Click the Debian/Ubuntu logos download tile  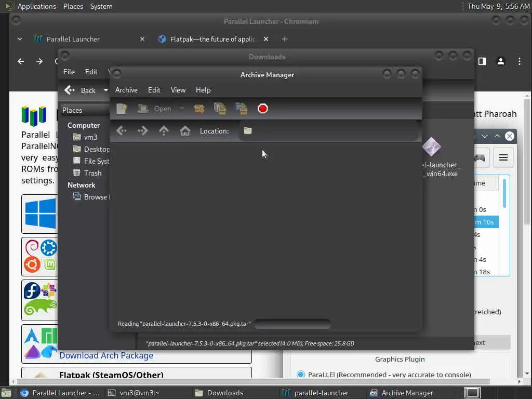(40, 257)
